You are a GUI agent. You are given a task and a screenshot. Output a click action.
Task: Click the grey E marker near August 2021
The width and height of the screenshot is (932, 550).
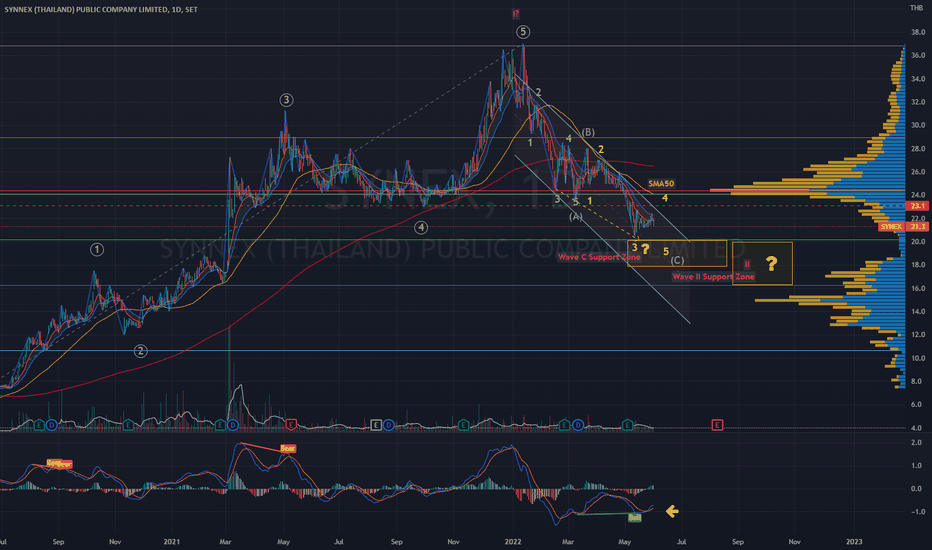(376, 425)
